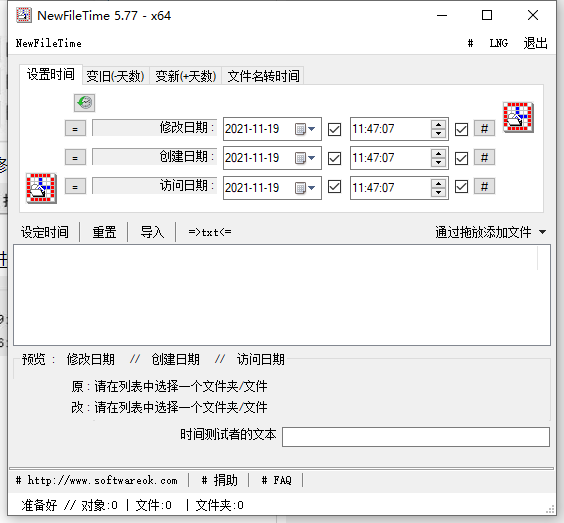Image resolution: width=564 pixels, height=523 pixels.
Task: Click the 访问日期 label bar
Action: [154, 186]
